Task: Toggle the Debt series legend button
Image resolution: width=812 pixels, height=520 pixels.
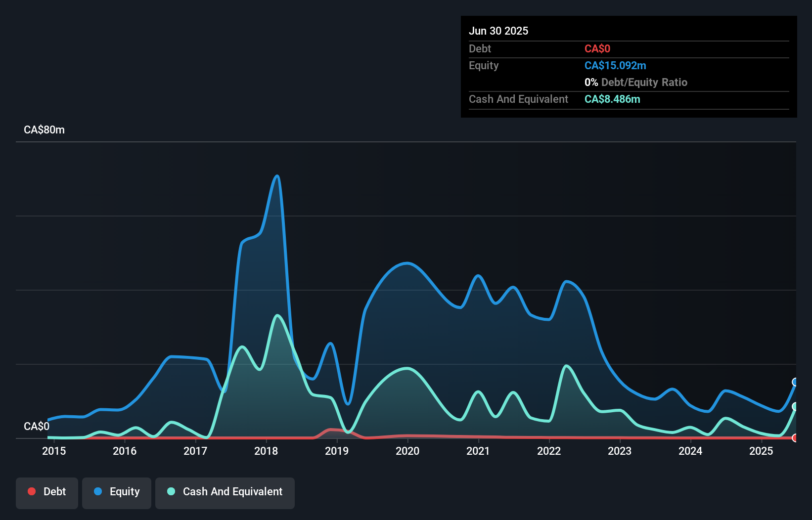Action: click(x=47, y=493)
